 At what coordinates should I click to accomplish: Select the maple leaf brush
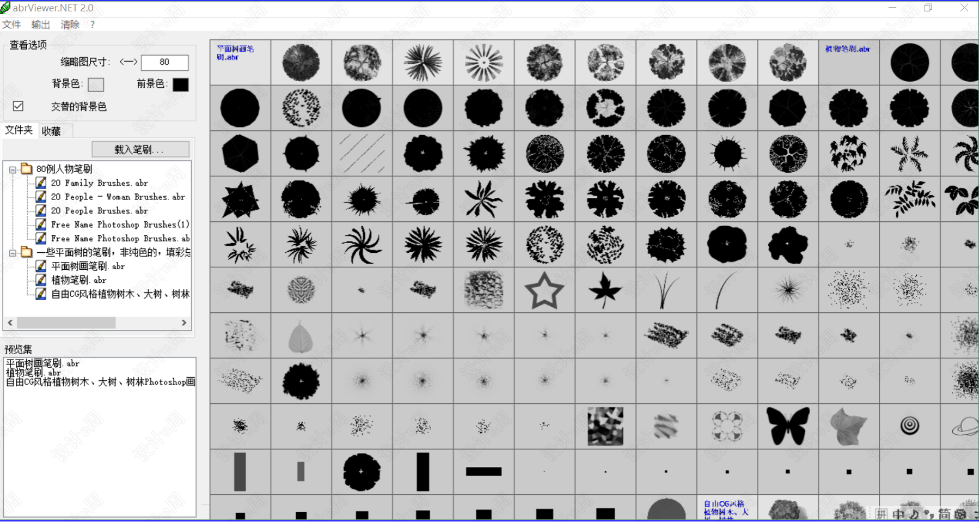point(605,290)
